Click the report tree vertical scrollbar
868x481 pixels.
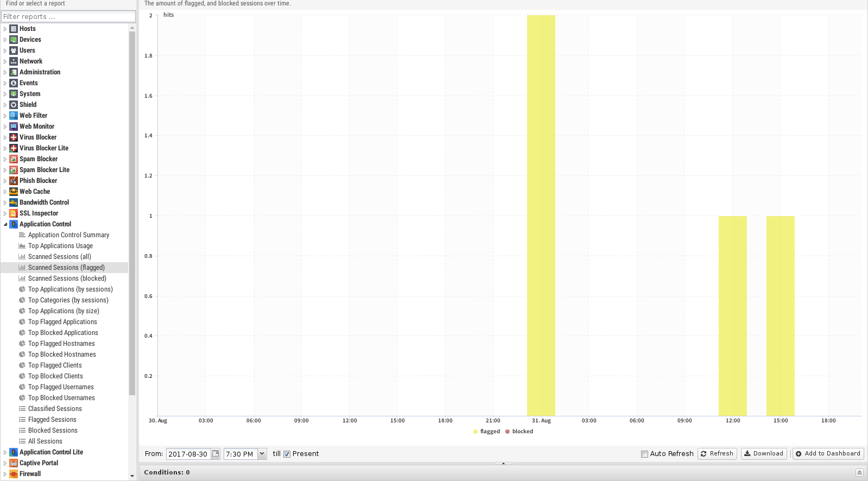tap(132, 213)
